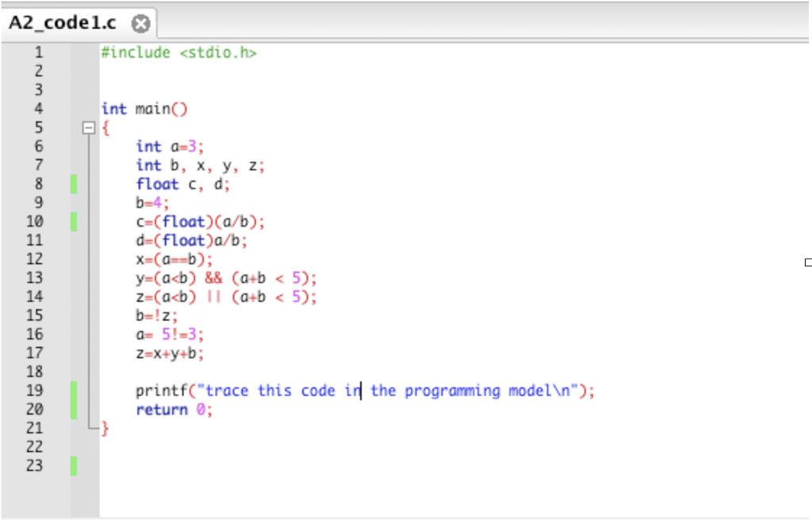Click line number 19 in the gutter

click(x=35, y=391)
